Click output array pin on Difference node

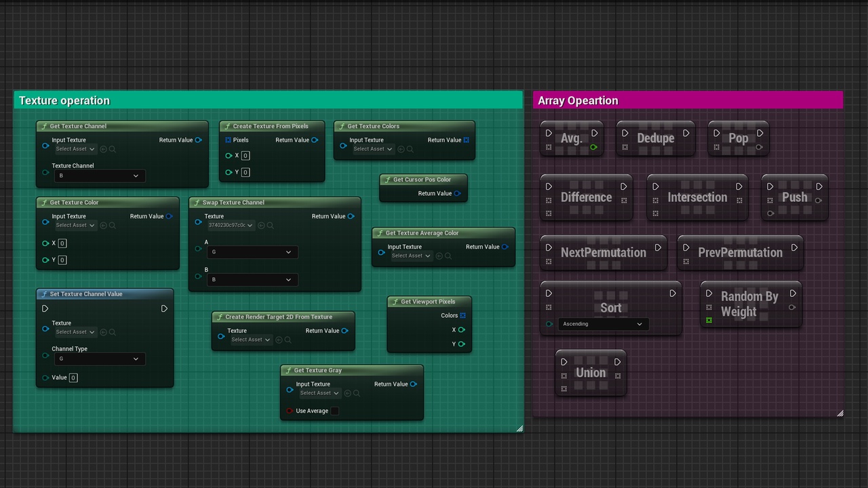[624, 201]
